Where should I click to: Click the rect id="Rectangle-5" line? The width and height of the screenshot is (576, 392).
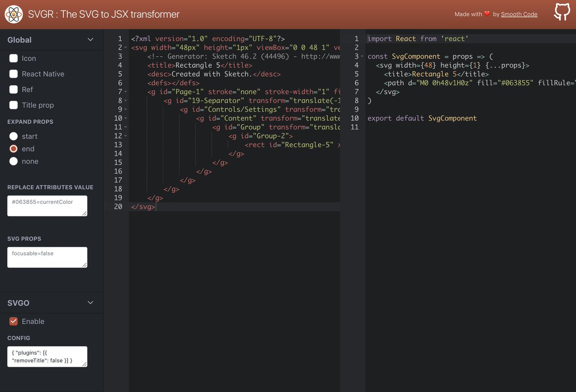pyautogui.click(x=292, y=144)
